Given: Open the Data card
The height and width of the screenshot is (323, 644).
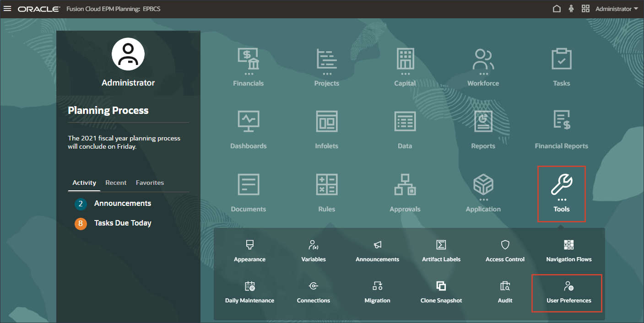Looking at the screenshot, I should [x=405, y=130].
